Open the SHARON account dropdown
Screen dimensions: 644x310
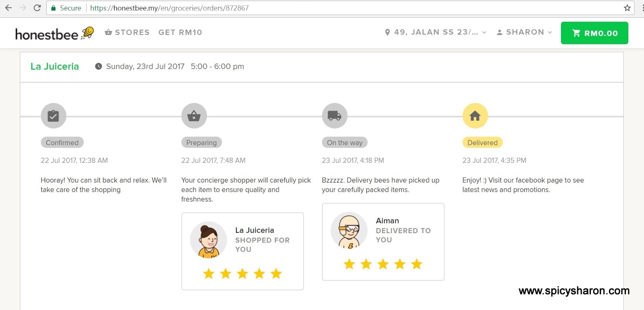pyautogui.click(x=524, y=32)
